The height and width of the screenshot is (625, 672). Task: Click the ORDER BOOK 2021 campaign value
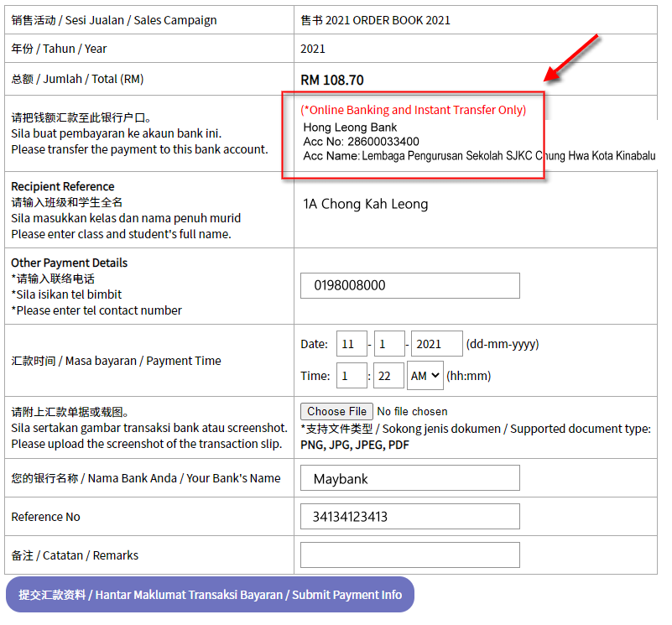point(375,20)
